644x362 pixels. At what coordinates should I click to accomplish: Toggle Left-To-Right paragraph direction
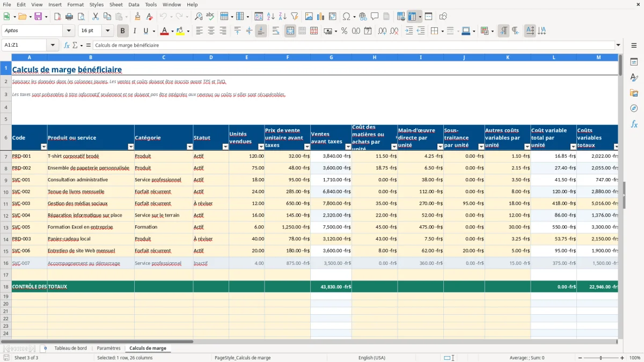click(503, 31)
